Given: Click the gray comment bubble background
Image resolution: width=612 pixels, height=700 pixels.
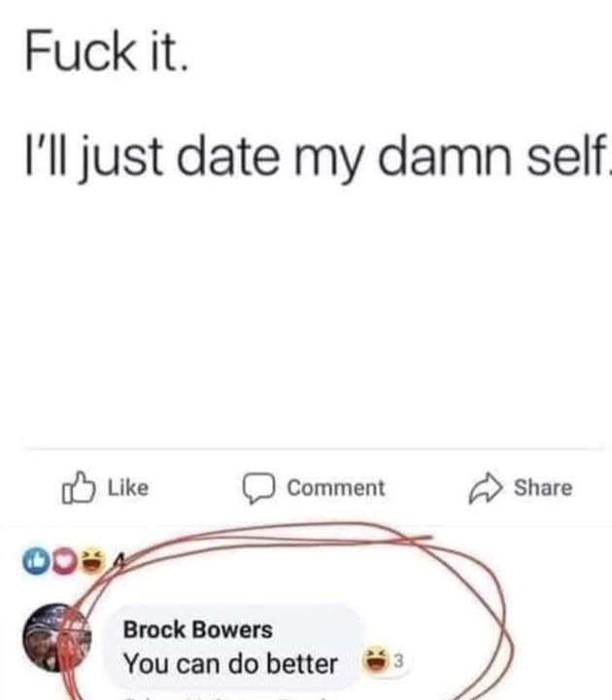Looking at the screenshot, I should (x=234, y=647).
